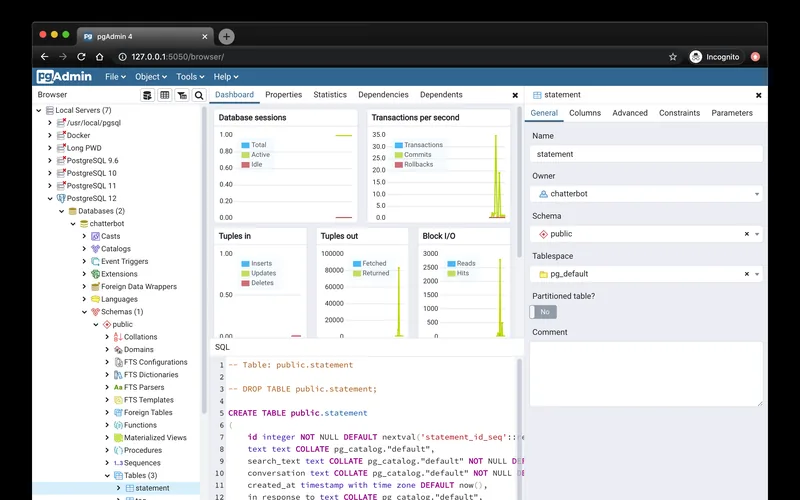Open the Object menu
800x500 pixels.
pos(151,77)
